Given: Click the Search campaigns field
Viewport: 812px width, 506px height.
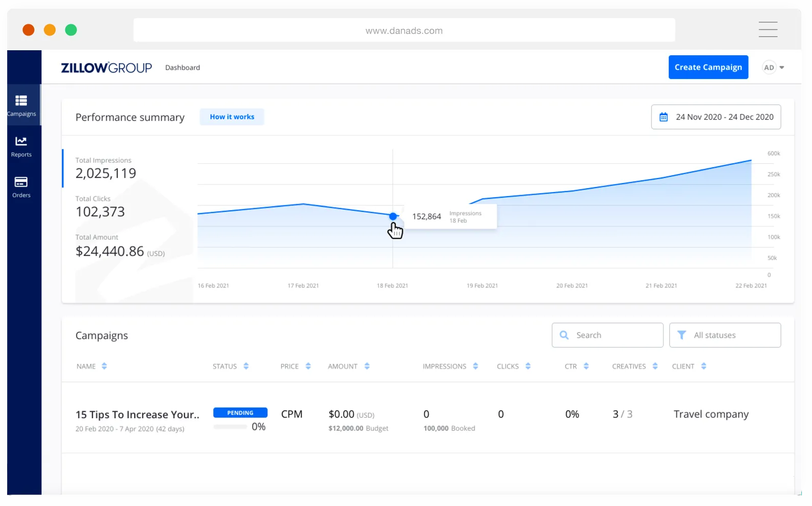Looking at the screenshot, I should (x=607, y=335).
